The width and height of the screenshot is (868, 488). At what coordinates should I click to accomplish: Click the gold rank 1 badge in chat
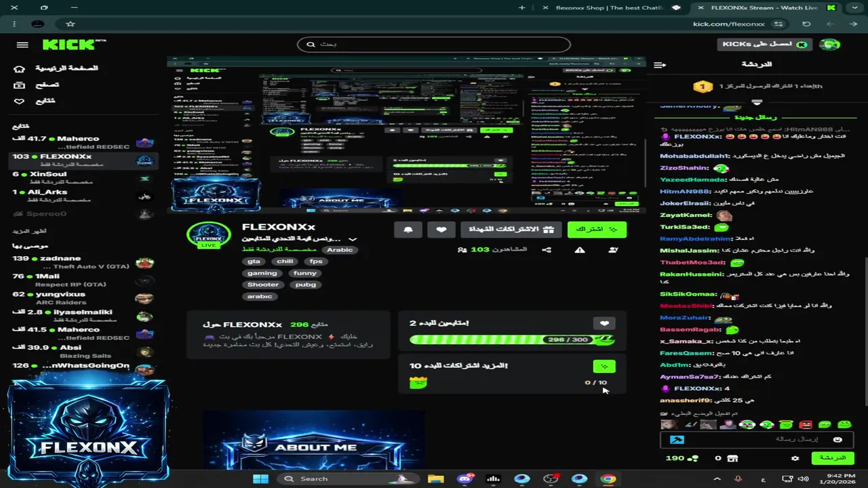(x=703, y=87)
